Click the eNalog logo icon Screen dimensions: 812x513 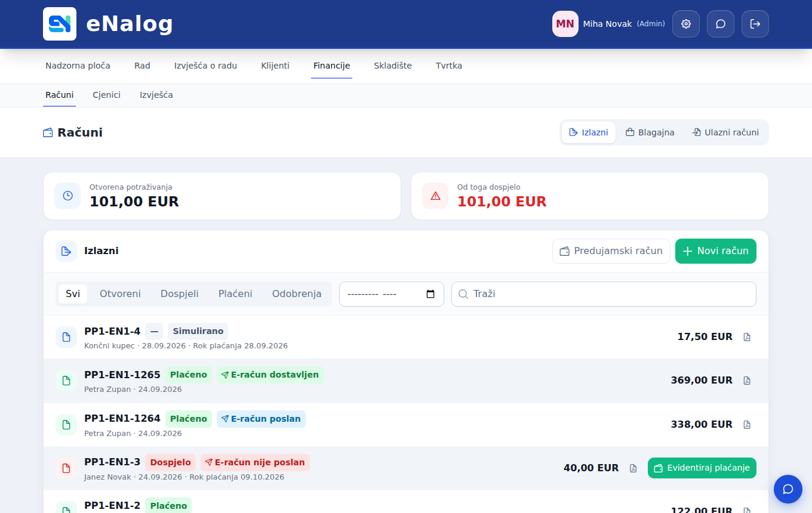coord(60,24)
